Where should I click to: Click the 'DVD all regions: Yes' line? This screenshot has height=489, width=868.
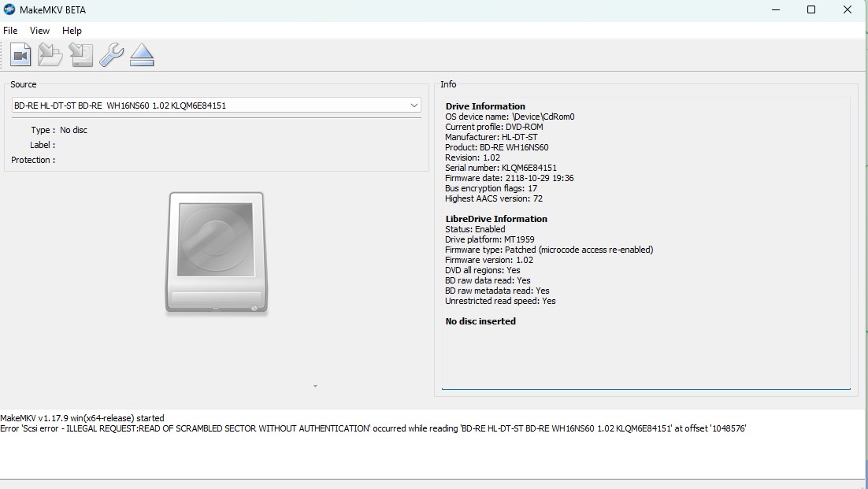[x=483, y=270]
